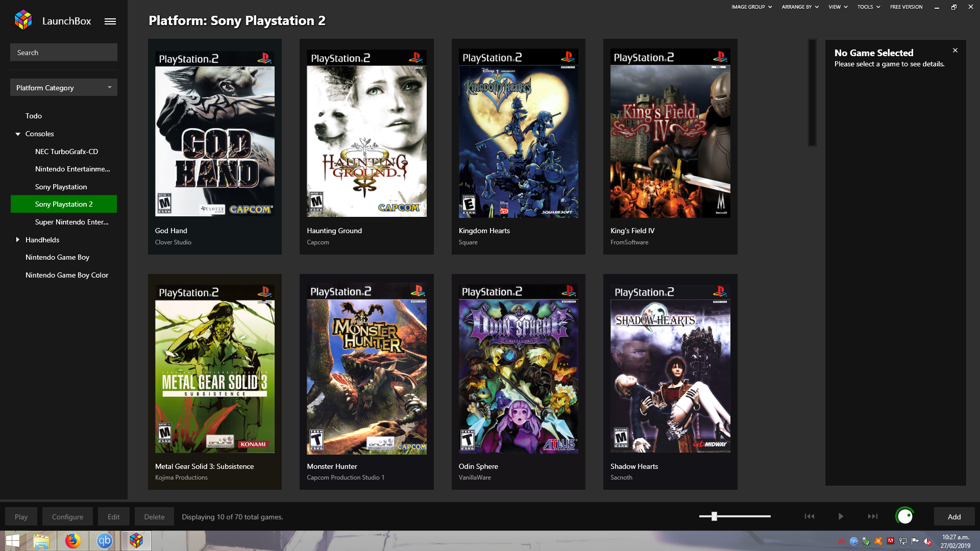This screenshot has height=551, width=980.
Task: Select Sony Playstation platform
Action: pyautogui.click(x=61, y=187)
